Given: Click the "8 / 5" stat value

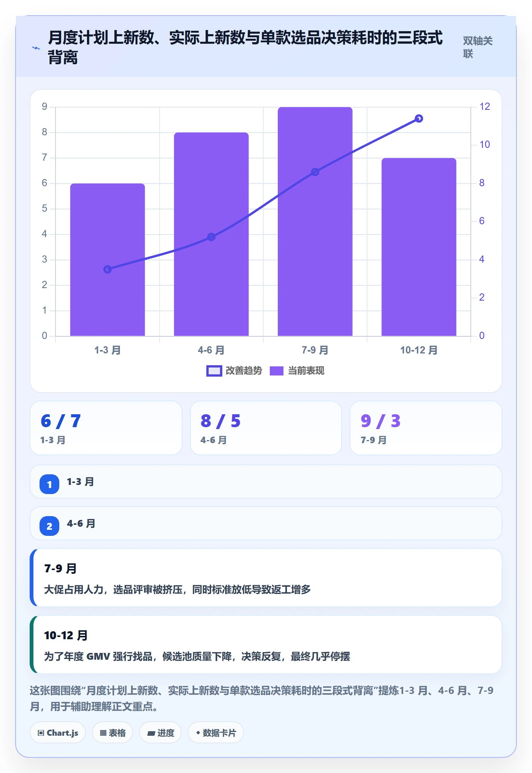Looking at the screenshot, I should click(x=221, y=421).
